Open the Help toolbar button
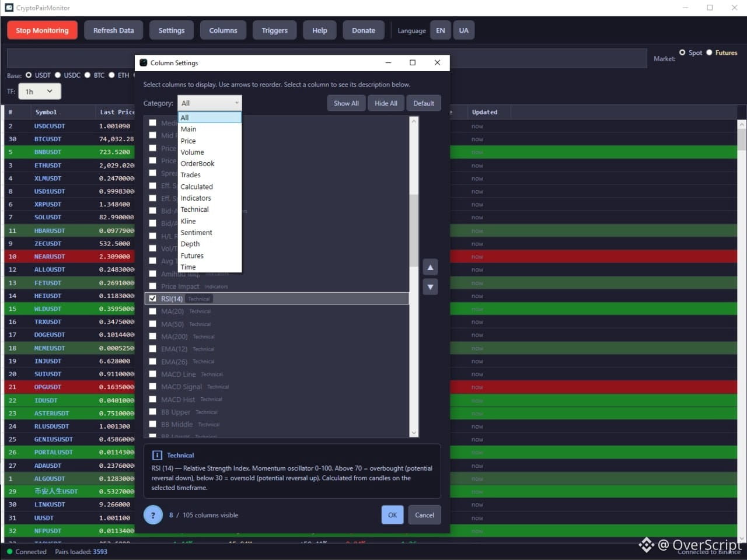 point(320,30)
